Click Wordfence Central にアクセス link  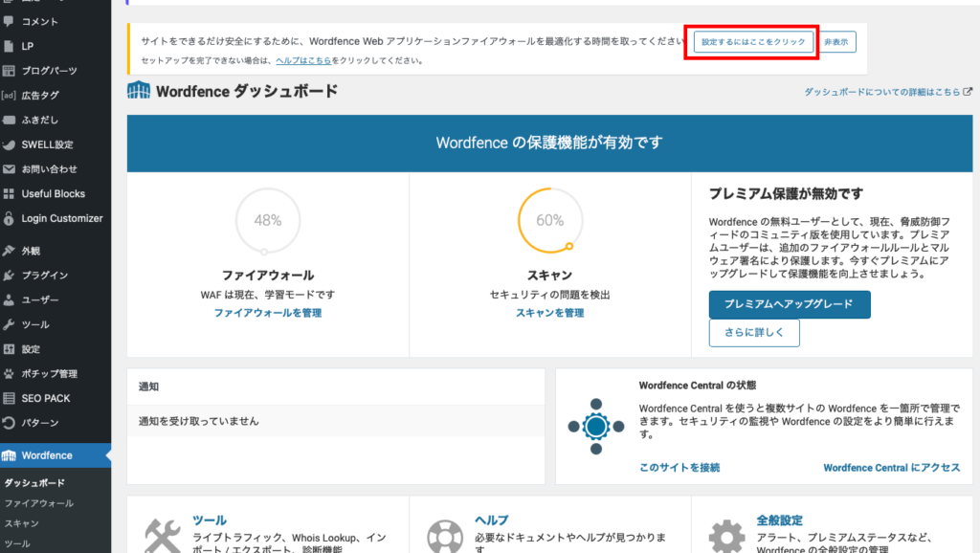pyautogui.click(x=891, y=468)
